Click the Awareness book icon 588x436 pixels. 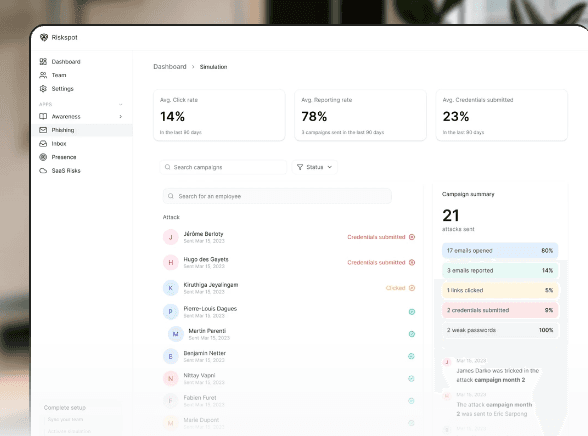[43, 117]
